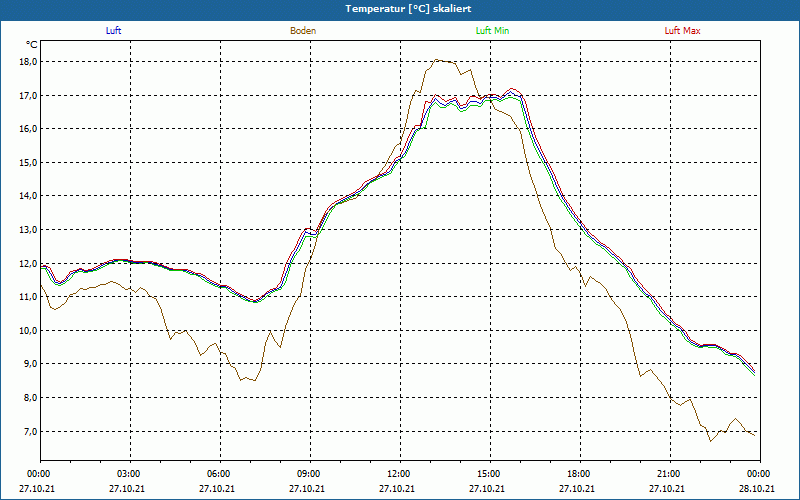Click the 8,0 y-axis label

pyautogui.click(x=30, y=397)
